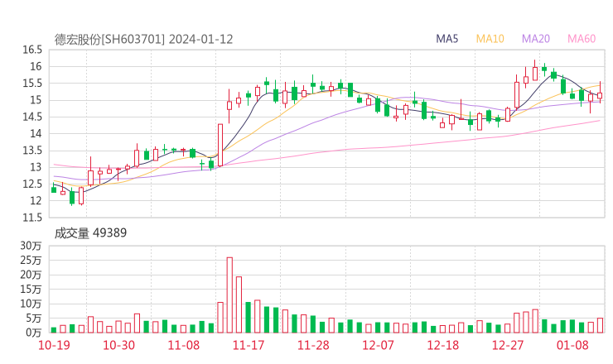This screenshot has width=613, height=364.
Task: Click the 25万 volume axis label
Action: [x=31, y=260]
